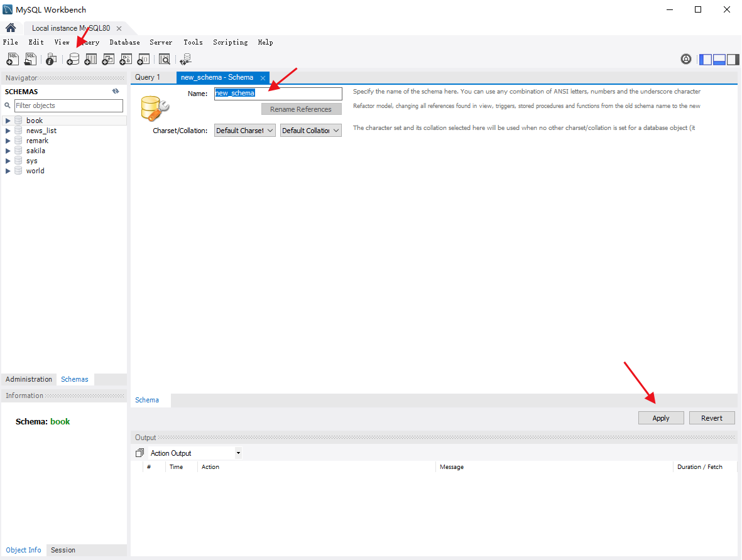Expand the remark schema node

pyautogui.click(x=8, y=141)
